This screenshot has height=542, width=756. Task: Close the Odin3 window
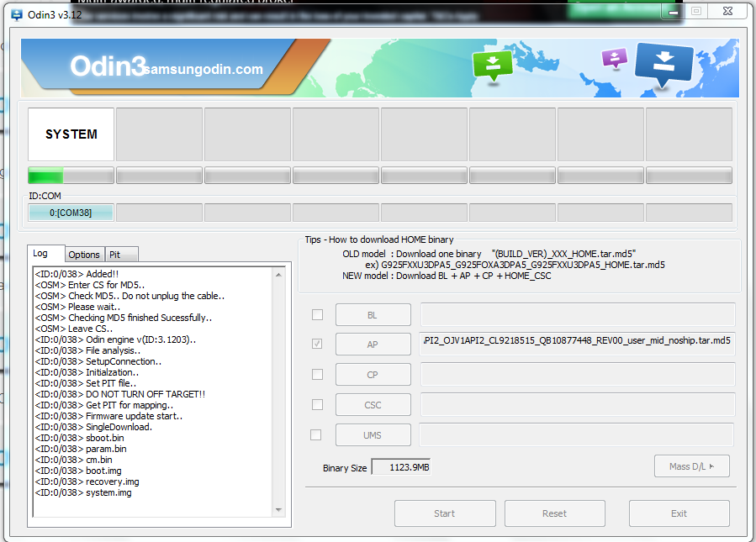pos(728,11)
